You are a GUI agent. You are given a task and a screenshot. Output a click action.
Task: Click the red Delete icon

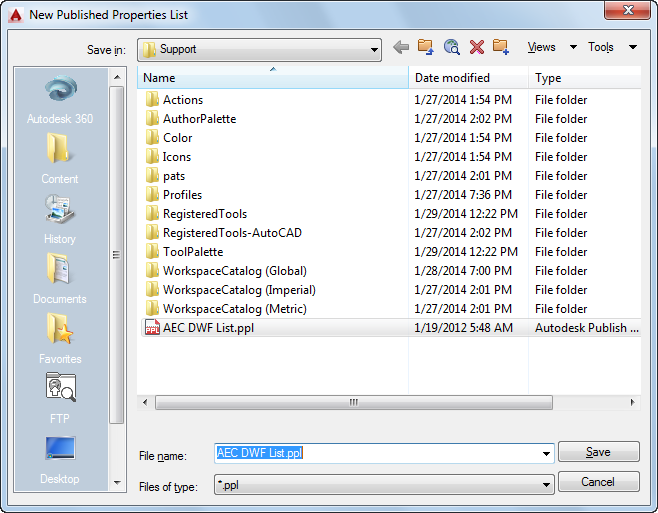pyautogui.click(x=477, y=47)
